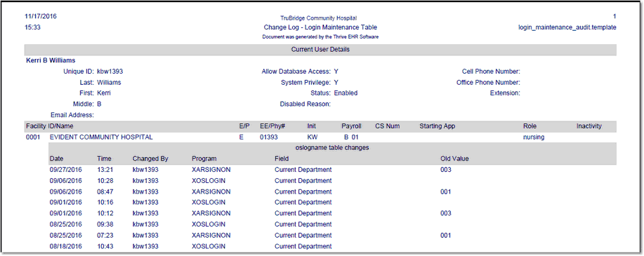
Task: Click the Old Value column header
Action: coord(454,159)
